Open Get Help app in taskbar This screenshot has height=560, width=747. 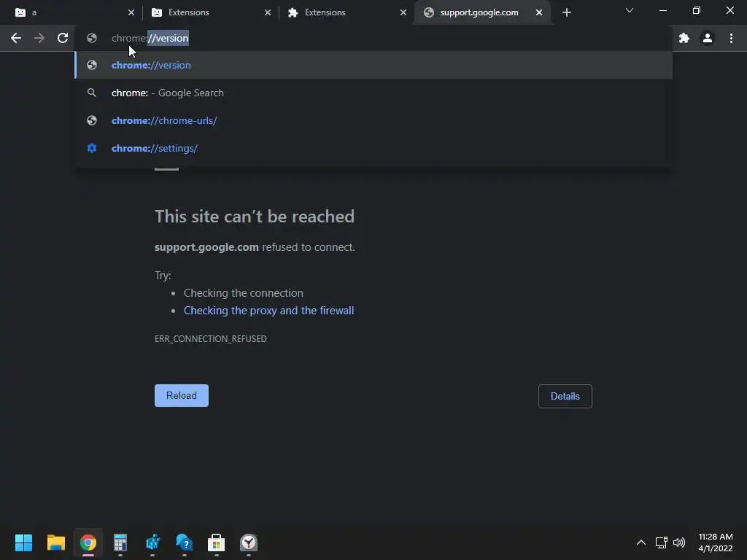(x=185, y=542)
